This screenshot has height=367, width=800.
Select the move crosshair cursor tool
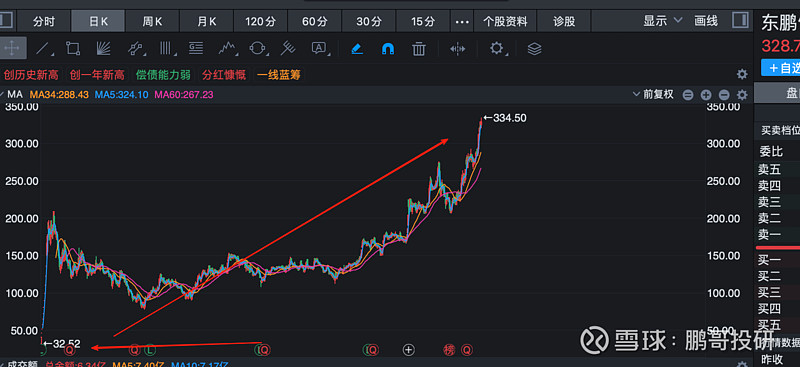coord(11,49)
